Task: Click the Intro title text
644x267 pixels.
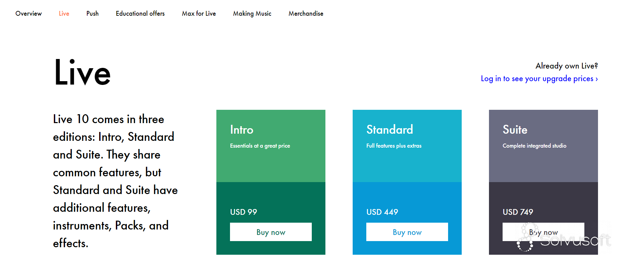Action: (x=242, y=130)
